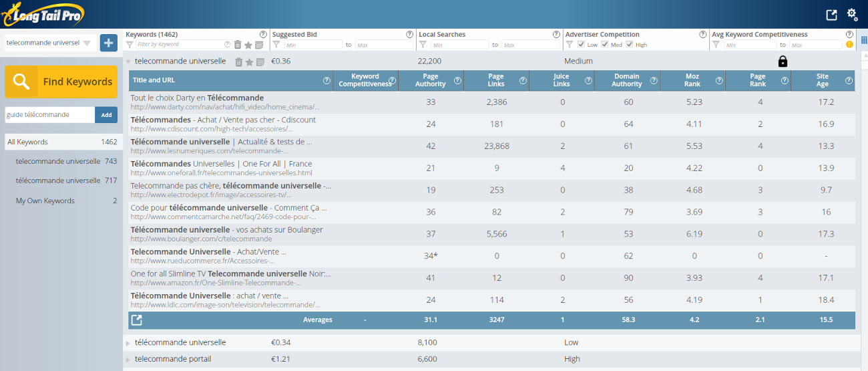Collapse the expanded telecommande universelle row

coord(128,61)
